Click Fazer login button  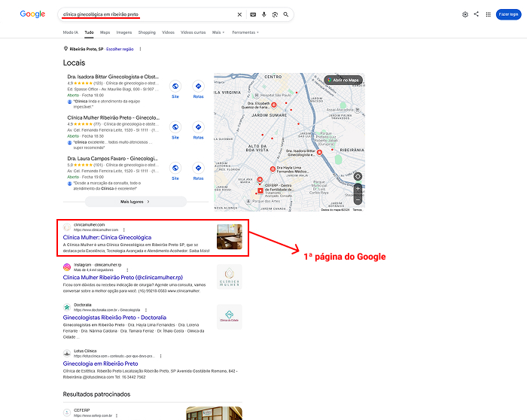pos(508,14)
